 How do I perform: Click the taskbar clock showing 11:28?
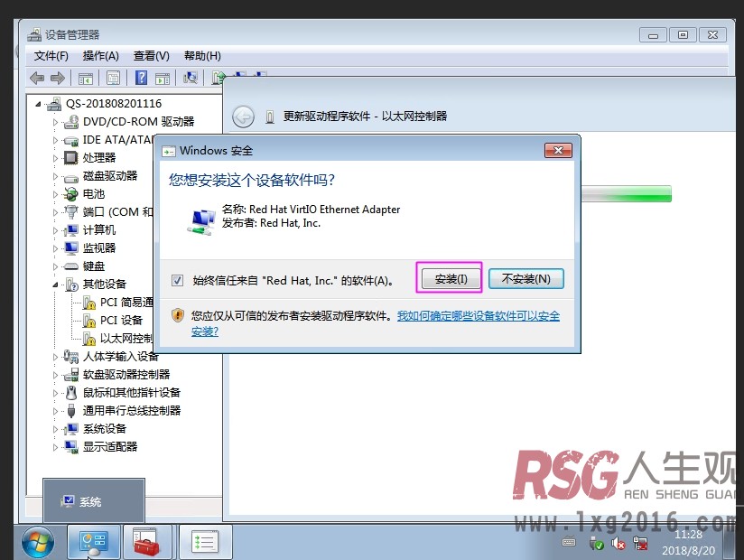click(x=688, y=543)
